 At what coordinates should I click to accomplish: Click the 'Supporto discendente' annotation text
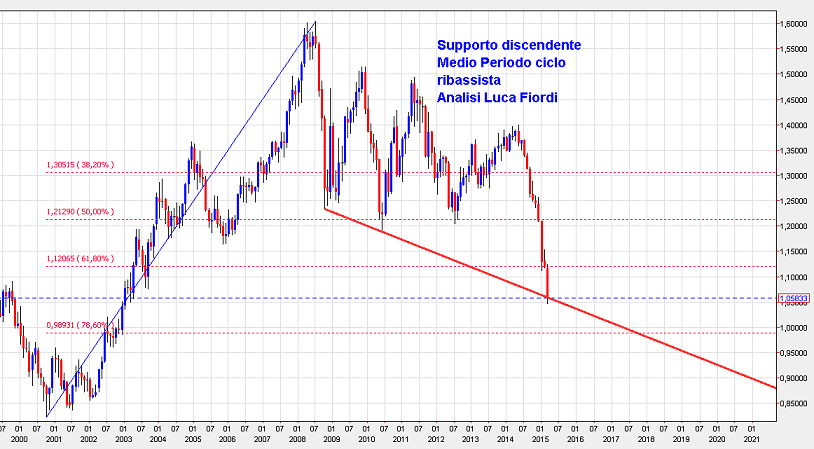[x=508, y=46]
